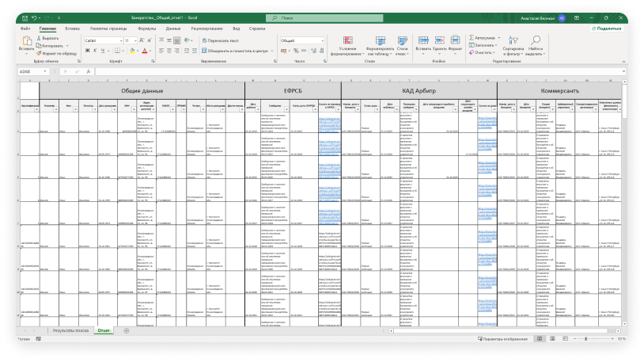The height and width of the screenshot is (362, 644).
Task: Center text horizontally
Action: (169, 51)
